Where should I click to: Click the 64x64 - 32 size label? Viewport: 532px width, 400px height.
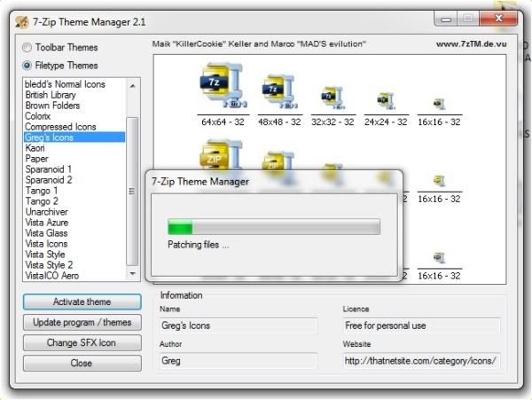click(223, 122)
